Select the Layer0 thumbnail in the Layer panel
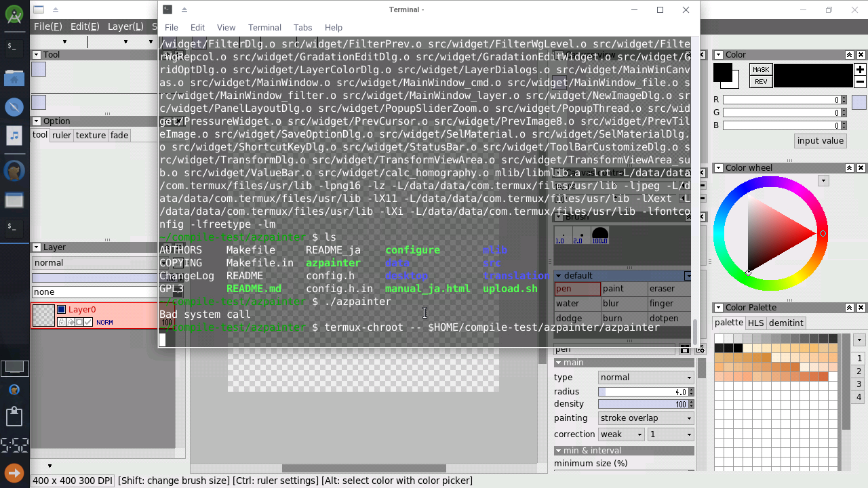 coord(44,316)
